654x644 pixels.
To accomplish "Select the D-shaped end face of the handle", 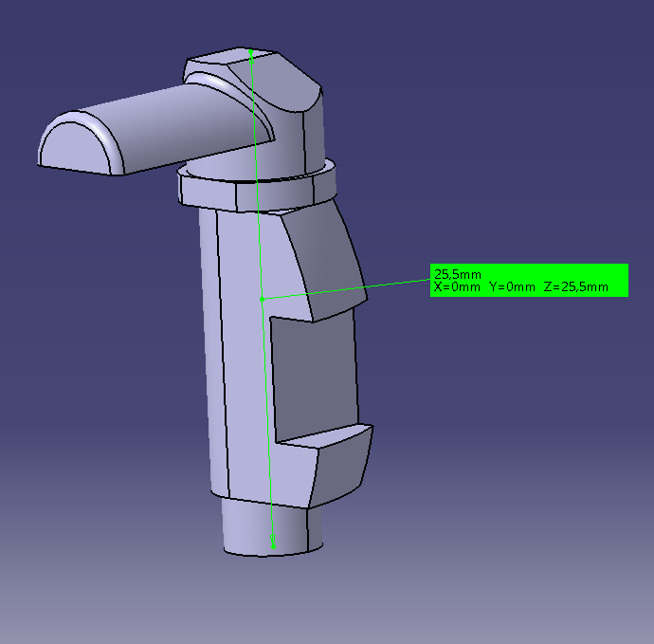I will (x=74, y=148).
